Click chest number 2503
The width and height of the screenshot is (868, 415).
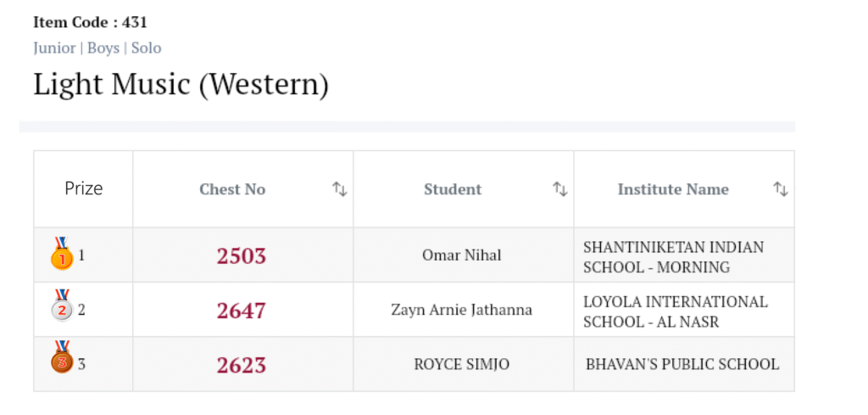[x=242, y=255]
